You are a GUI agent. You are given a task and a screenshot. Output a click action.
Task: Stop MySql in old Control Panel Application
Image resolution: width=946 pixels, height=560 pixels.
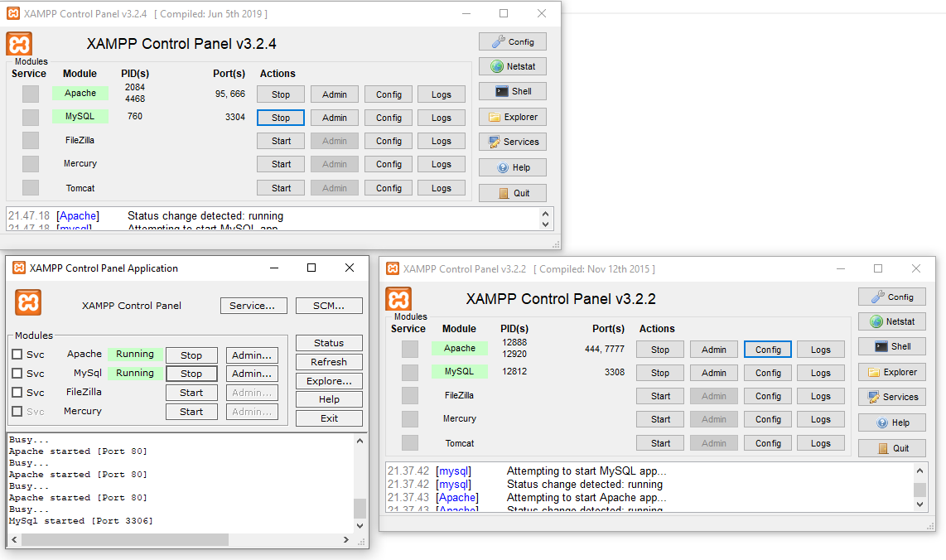(x=191, y=374)
